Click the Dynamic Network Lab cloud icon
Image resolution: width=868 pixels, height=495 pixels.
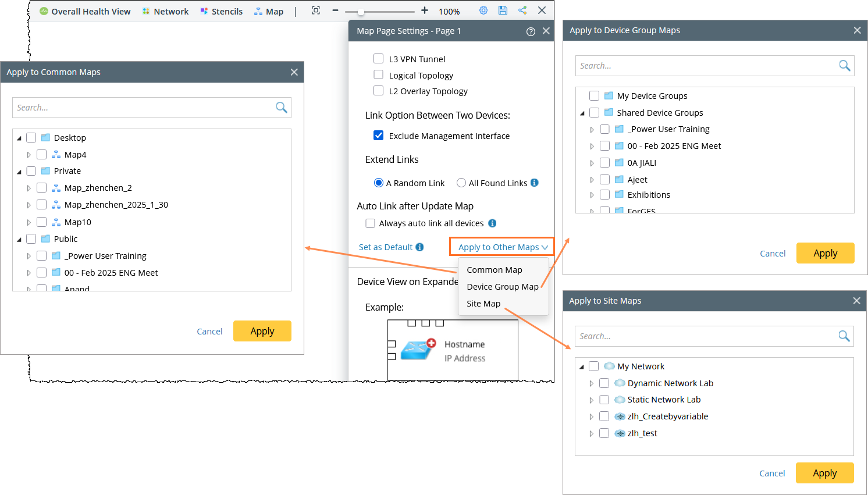click(620, 383)
